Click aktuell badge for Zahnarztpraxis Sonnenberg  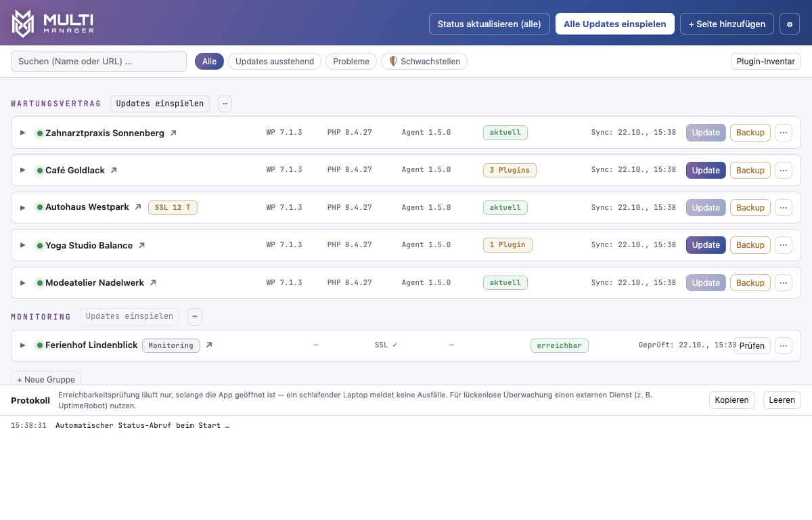(x=505, y=133)
